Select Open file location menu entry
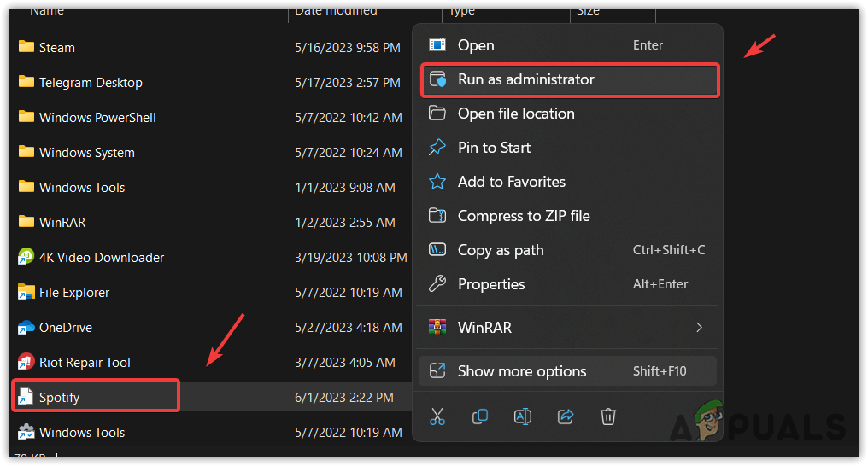 pyautogui.click(x=516, y=114)
